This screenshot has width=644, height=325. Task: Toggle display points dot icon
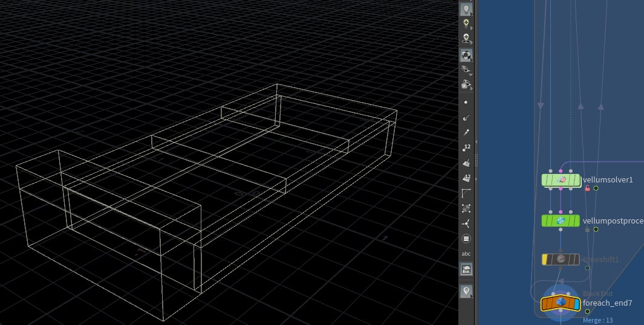tap(466, 103)
